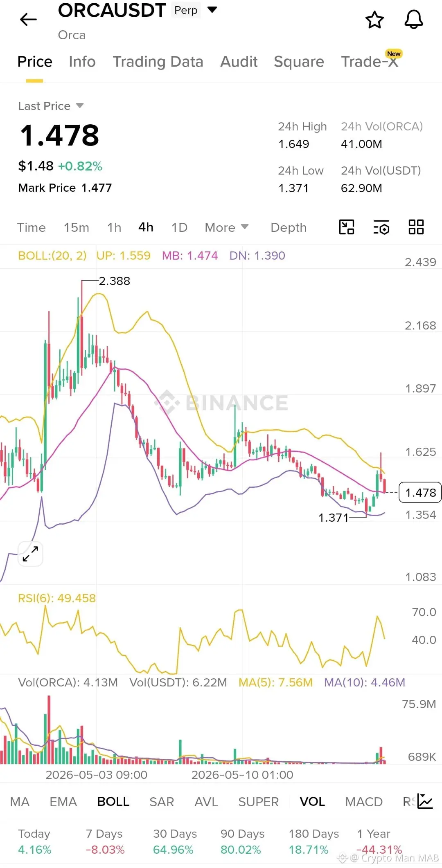This screenshot has height=868, width=442.
Task: Expand the More intervals dropdown
Action: point(227,227)
